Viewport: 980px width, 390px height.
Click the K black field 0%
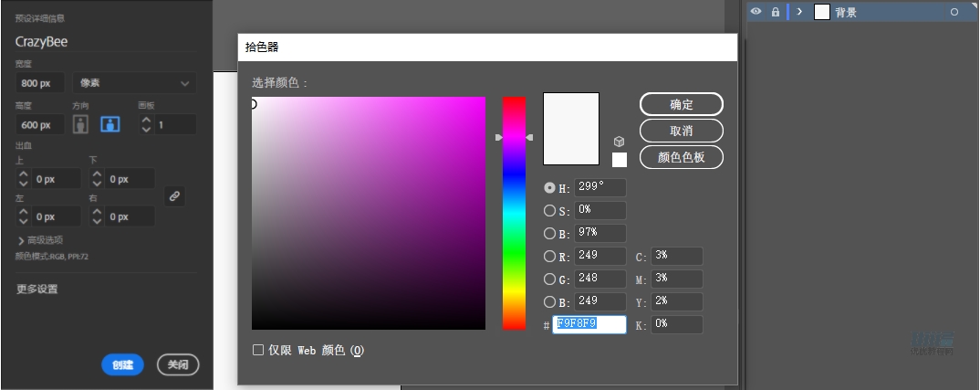pos(677,324)
